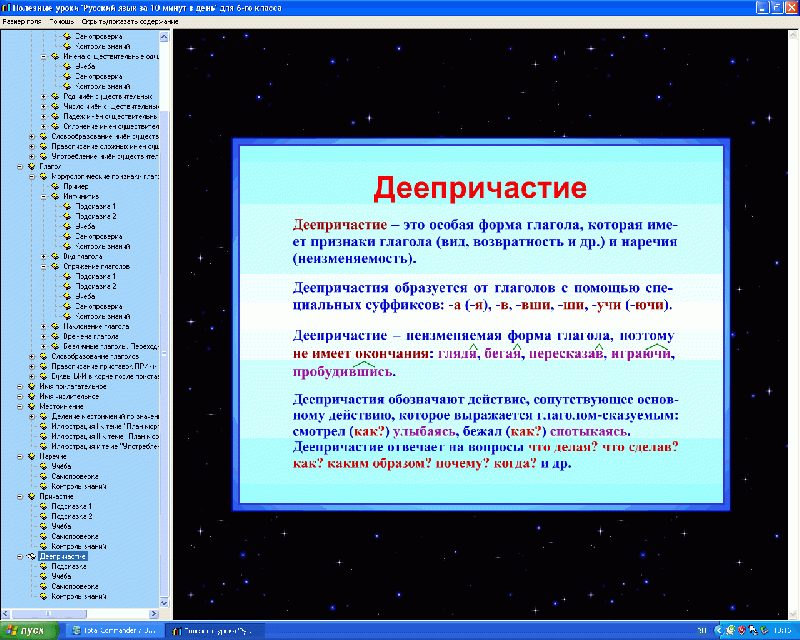
Task: Click the Контроль знаний icon under Деепричастие
Action: 43,597
